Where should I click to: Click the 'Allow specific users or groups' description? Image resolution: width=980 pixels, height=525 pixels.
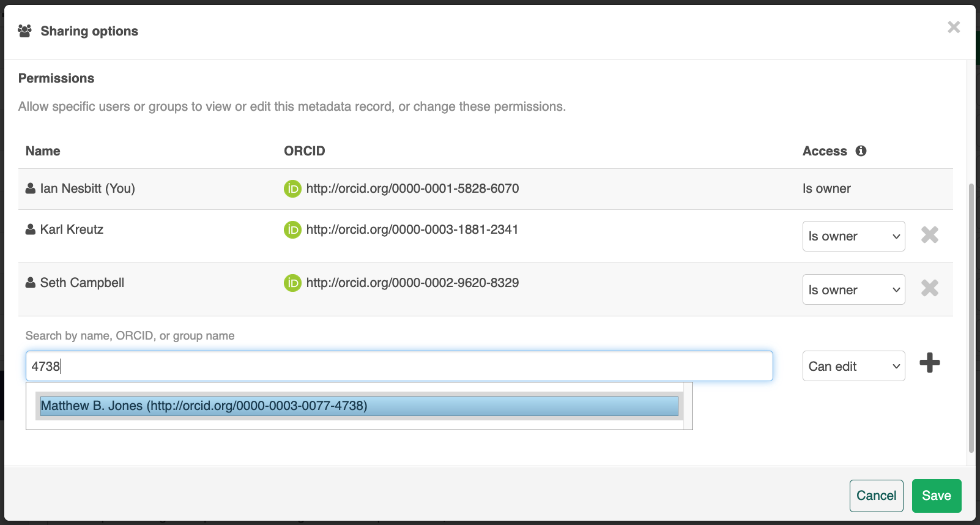(292, 106)
